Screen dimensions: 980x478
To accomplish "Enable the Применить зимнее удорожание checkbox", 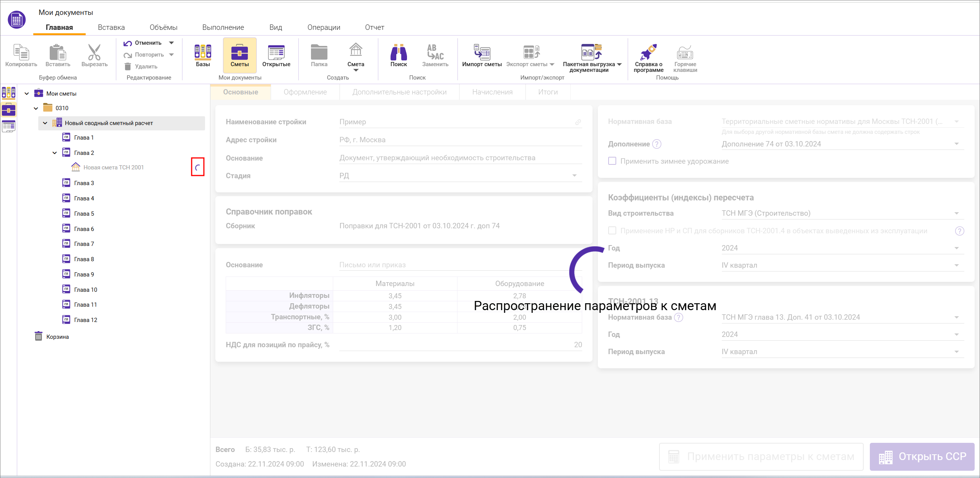I will point(612,161).
